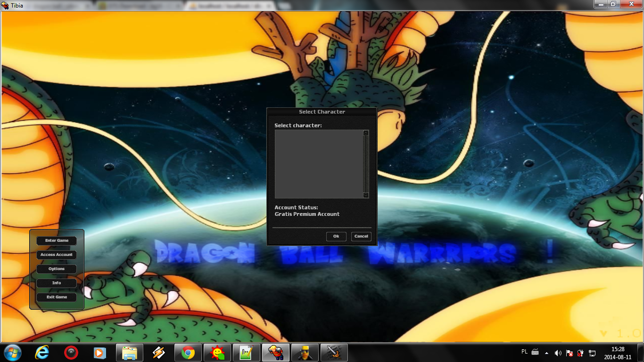Click the Select Character dialog title bar
This screenshot has height=362, width=644.
pyautogui.click(x=322, y=112)
